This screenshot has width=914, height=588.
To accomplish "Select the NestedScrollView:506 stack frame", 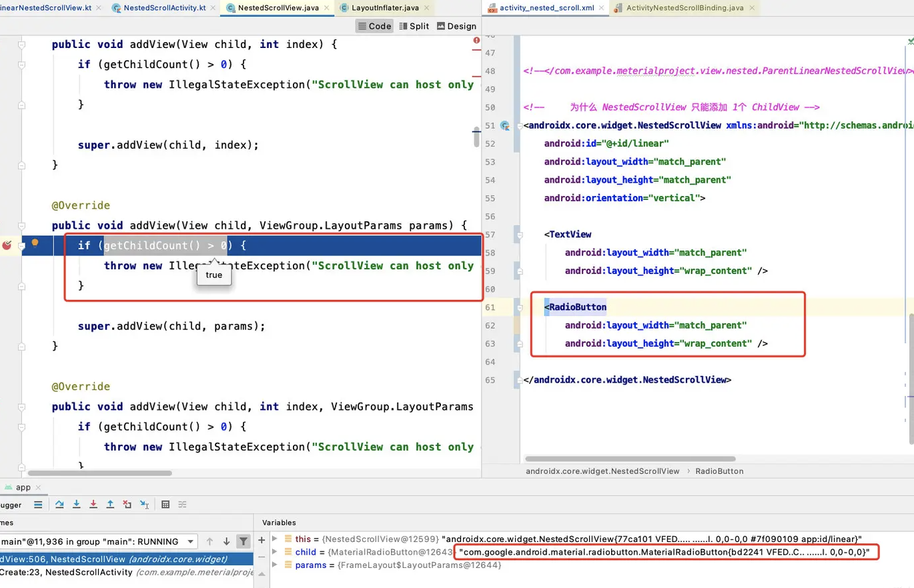I will coord(126,559).
